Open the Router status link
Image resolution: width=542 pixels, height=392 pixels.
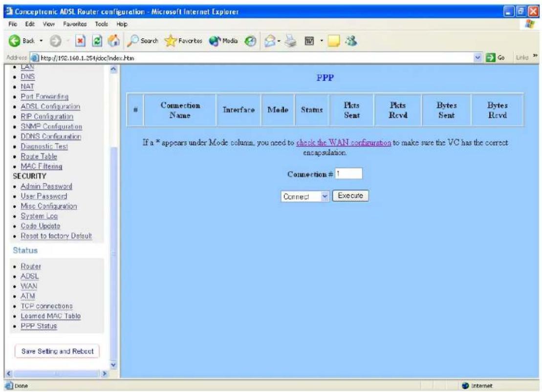pos(31,266)
